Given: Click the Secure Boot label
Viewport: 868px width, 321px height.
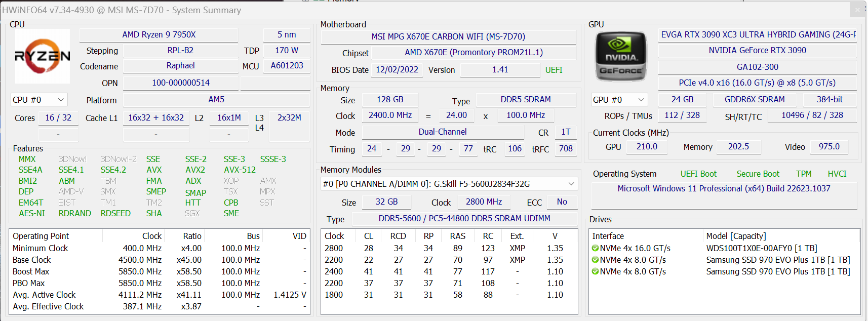Looking at the screenshot, I should coord(758,174).
